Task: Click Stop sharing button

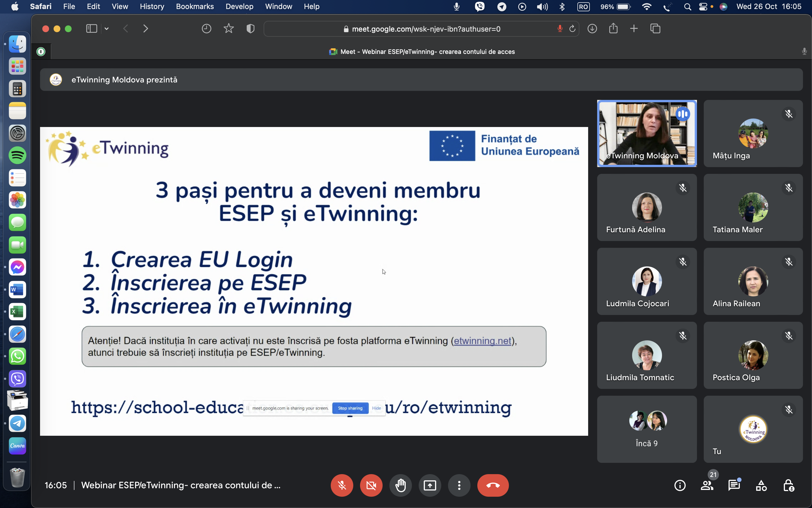Action: (350, 408)
